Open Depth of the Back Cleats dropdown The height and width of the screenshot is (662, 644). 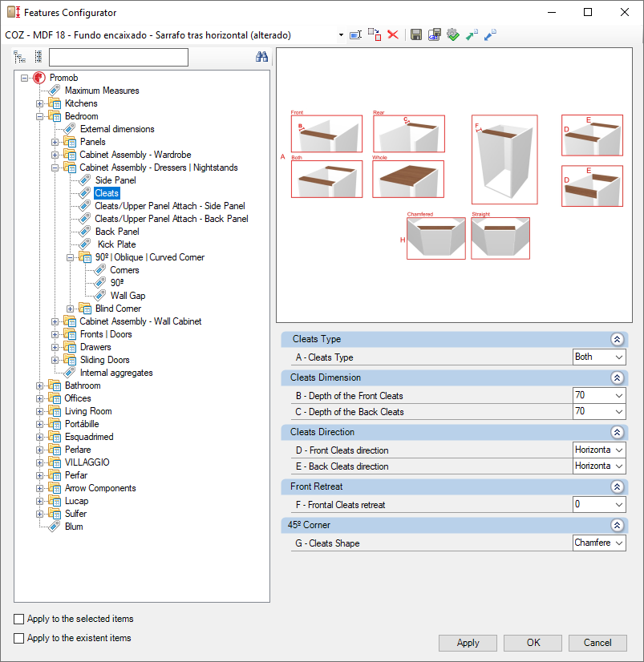pos(619,412)
